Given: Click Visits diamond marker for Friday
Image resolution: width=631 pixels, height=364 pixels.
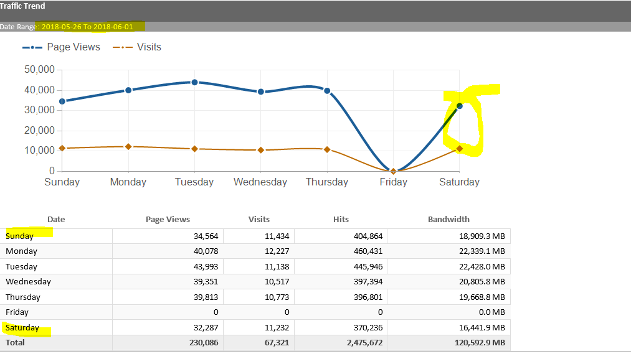Looking at the screenshot, I should 393,171.
